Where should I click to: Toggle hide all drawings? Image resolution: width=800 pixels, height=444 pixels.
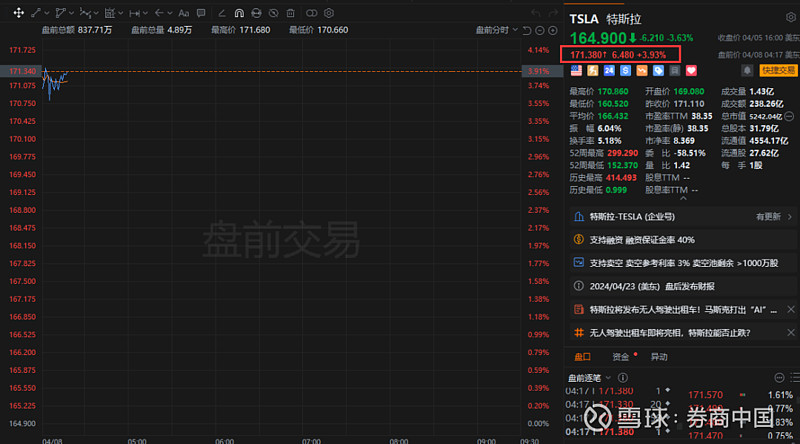point(273,13)
